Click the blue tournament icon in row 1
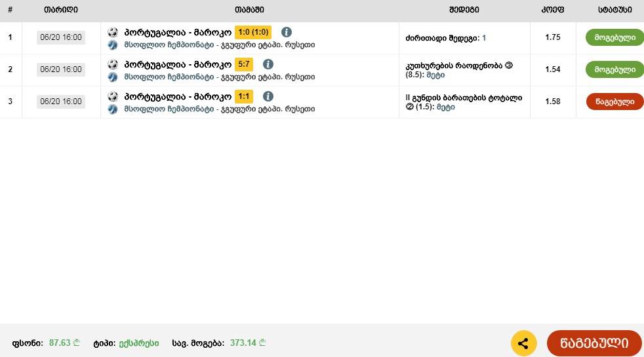 click(x=113, y=45)
